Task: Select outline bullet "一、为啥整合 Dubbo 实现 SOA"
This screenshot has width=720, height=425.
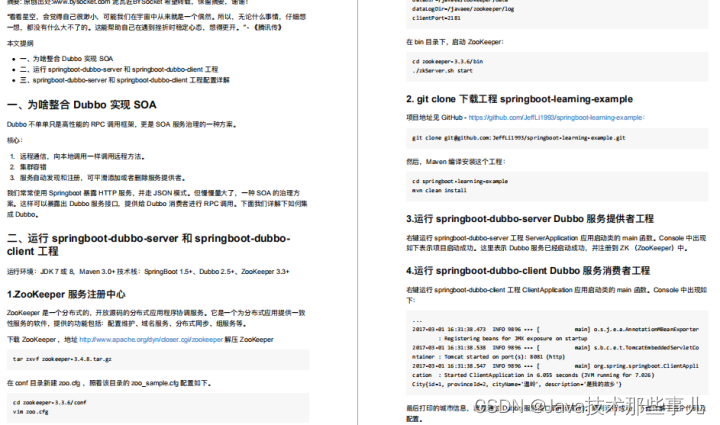Action: (x=66, y=59)
